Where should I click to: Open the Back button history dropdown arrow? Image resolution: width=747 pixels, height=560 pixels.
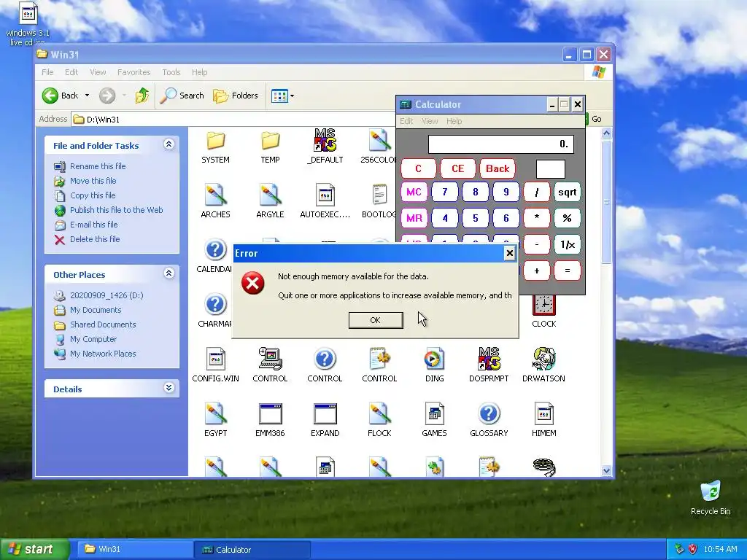[88, 96]
